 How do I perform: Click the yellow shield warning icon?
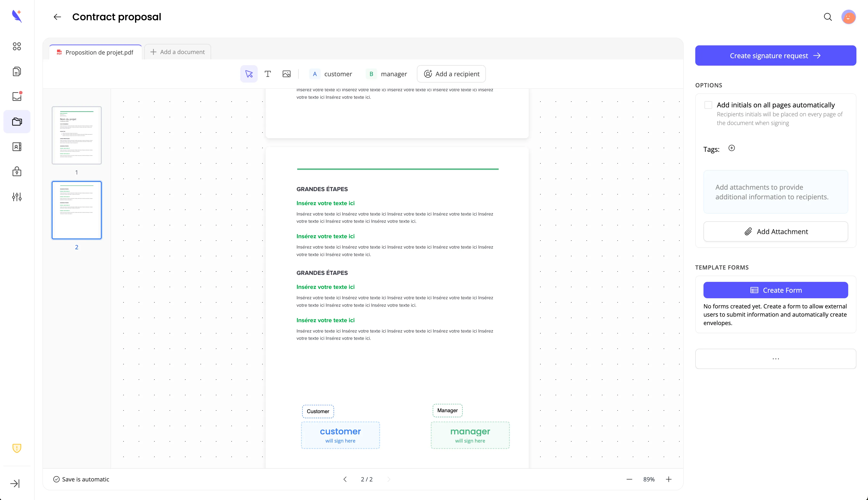point(17,448)
